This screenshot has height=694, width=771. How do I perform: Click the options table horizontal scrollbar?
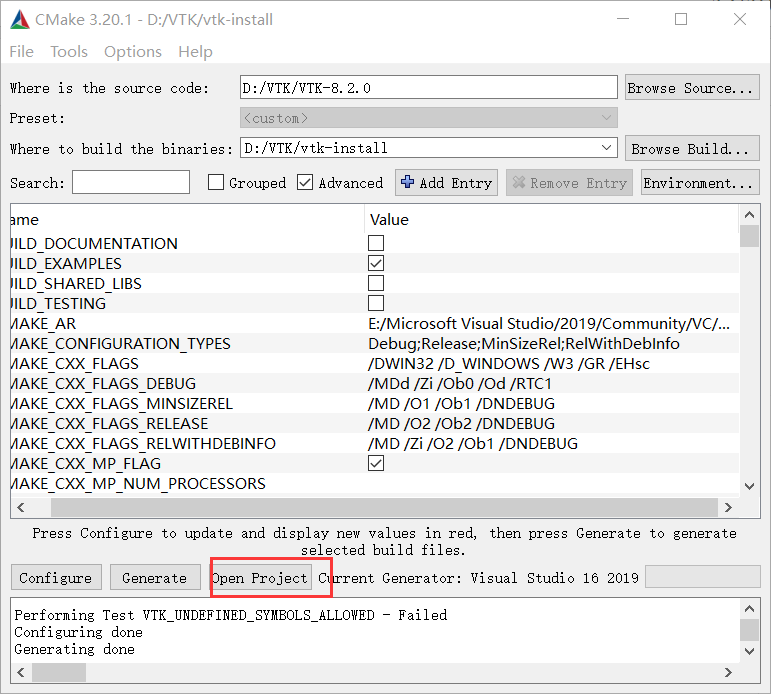tap(384, 507)
